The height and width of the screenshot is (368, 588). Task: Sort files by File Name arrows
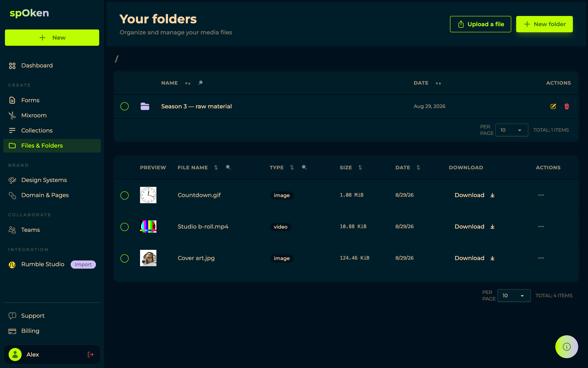click(216, 167)
